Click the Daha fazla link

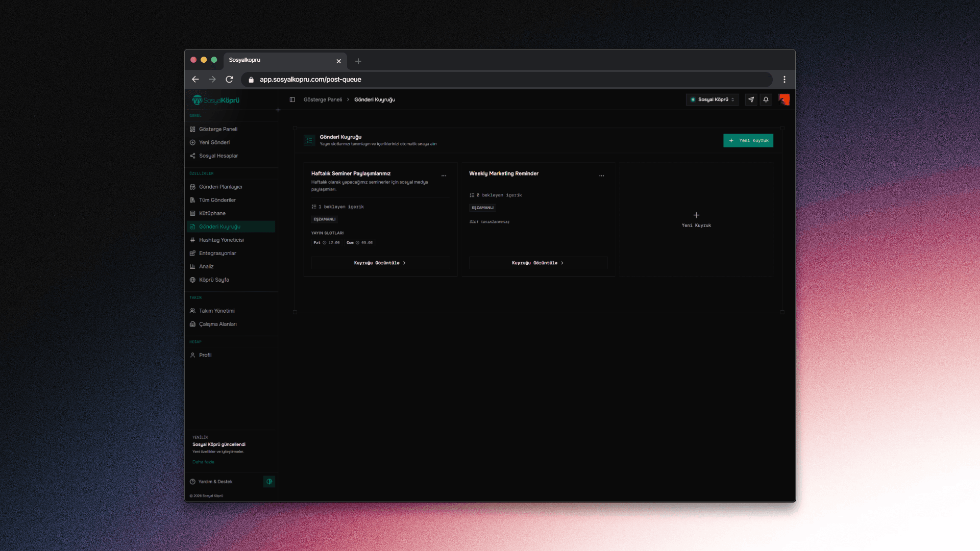tap(203, 462)
